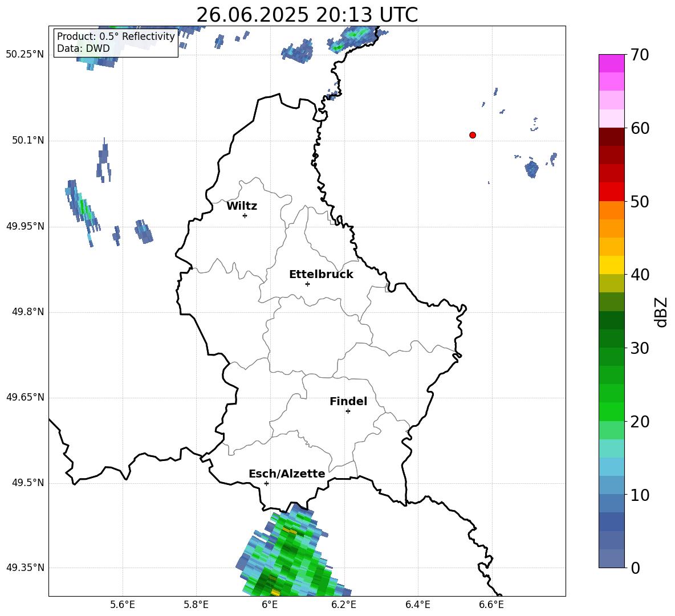This screenshot has height=616, width=675.
Task: Click the 50.25°N latitude label
Action: tap(25, 55)
